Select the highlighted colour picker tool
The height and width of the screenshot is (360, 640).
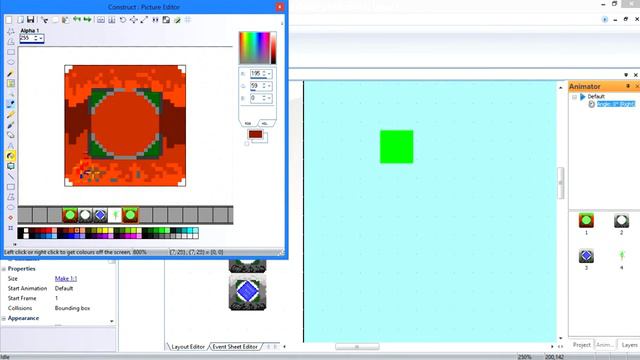pos(11,156)
